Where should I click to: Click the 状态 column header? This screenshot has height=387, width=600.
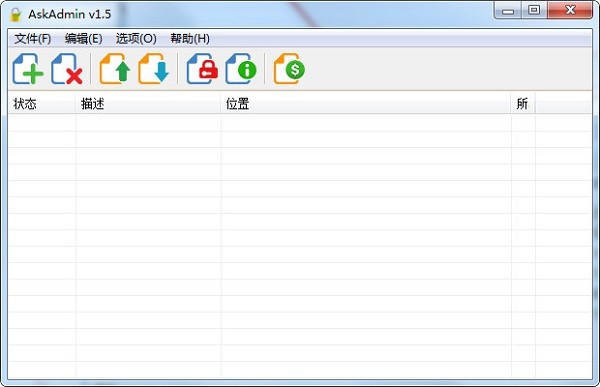point(42,103)
